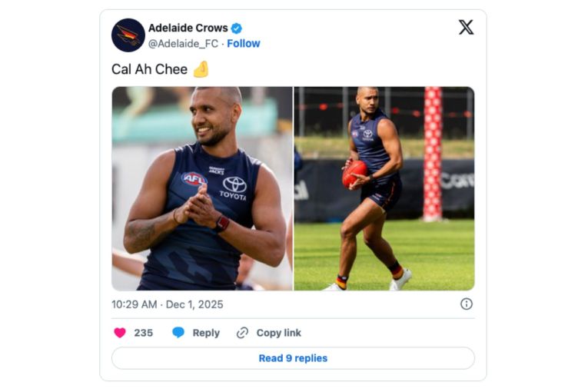588x392 pixels.
Task: Select the Copy link text
Action: click(278, 333)
